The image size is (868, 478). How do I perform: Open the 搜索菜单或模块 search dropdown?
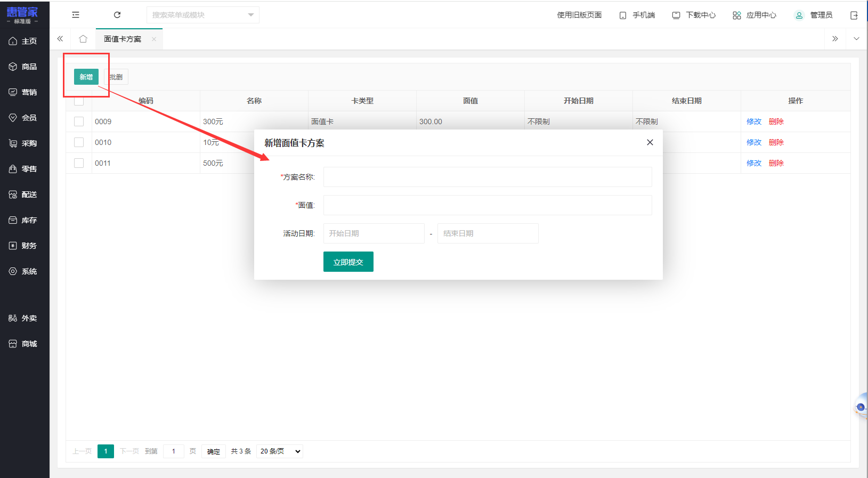(203, 15)
